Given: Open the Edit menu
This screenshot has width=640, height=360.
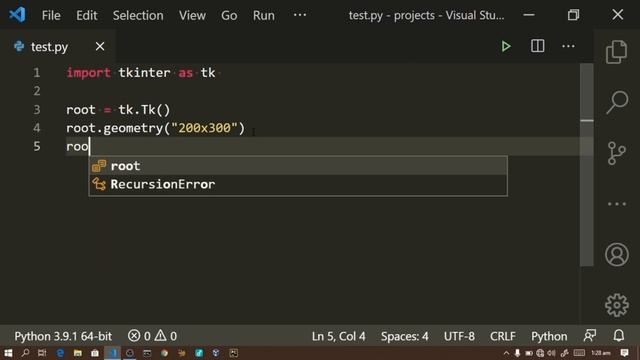Looking at the screenshot, I should pos(87,16).
